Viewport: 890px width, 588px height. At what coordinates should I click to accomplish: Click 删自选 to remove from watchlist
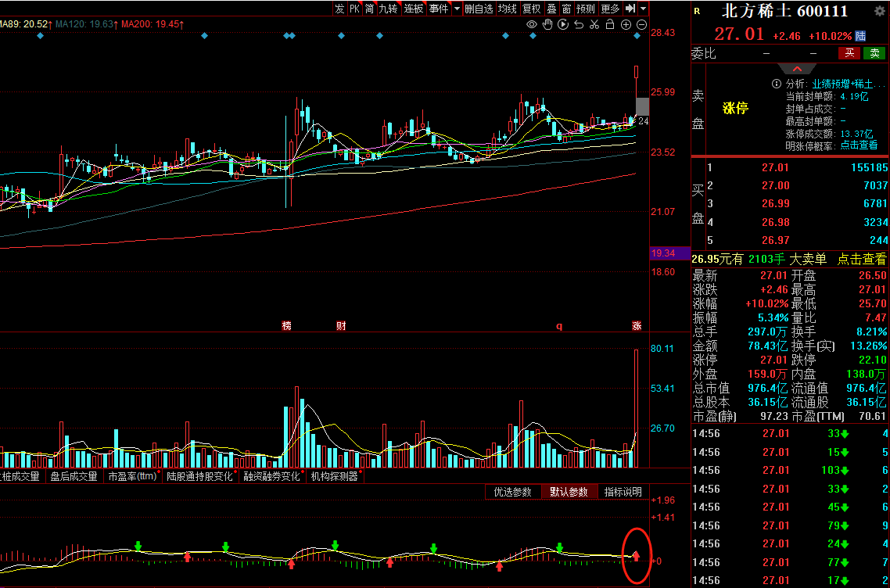pos(479,9)
